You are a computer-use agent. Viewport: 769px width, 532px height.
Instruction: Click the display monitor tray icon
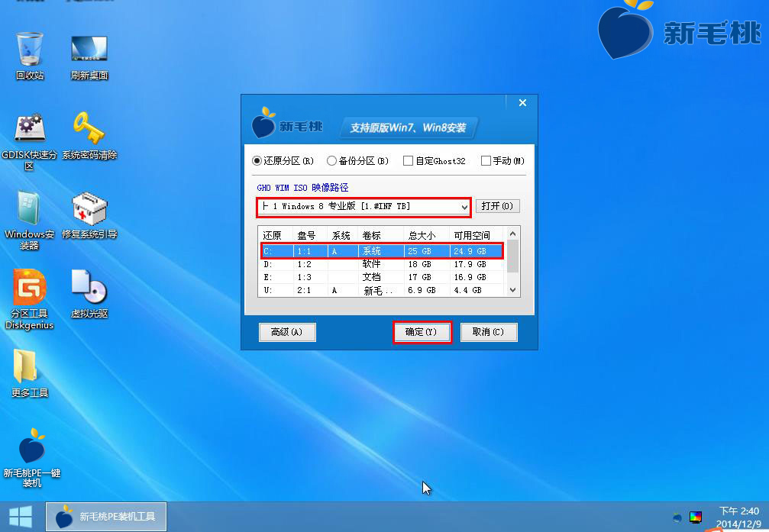(696, 517)
